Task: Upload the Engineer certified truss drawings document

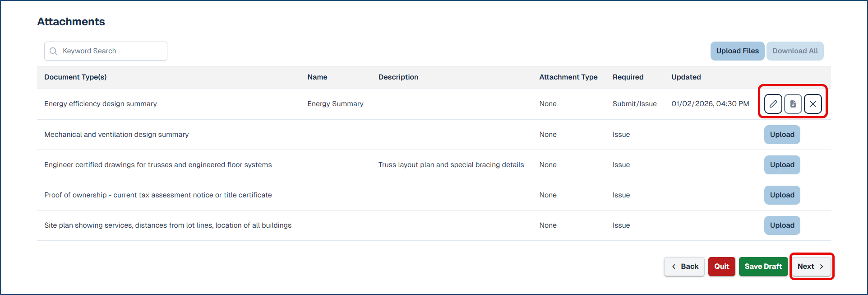Action: [782, 165]
